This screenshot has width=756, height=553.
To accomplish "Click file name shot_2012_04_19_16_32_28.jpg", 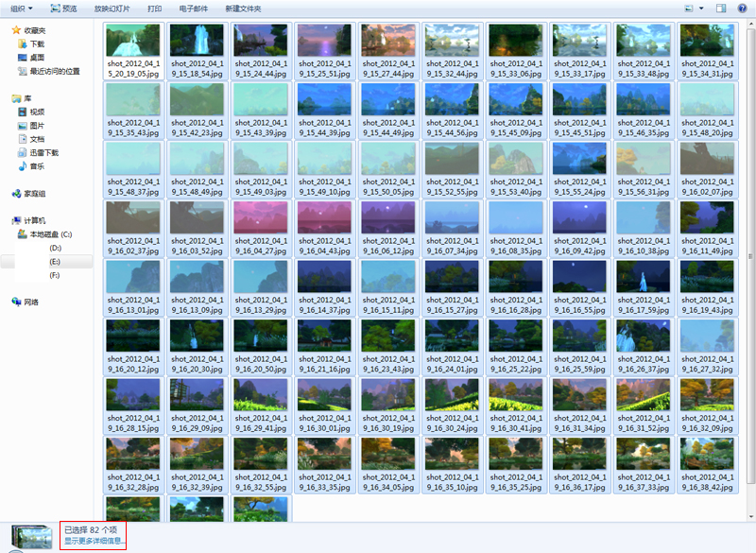I will pos(133,482).
